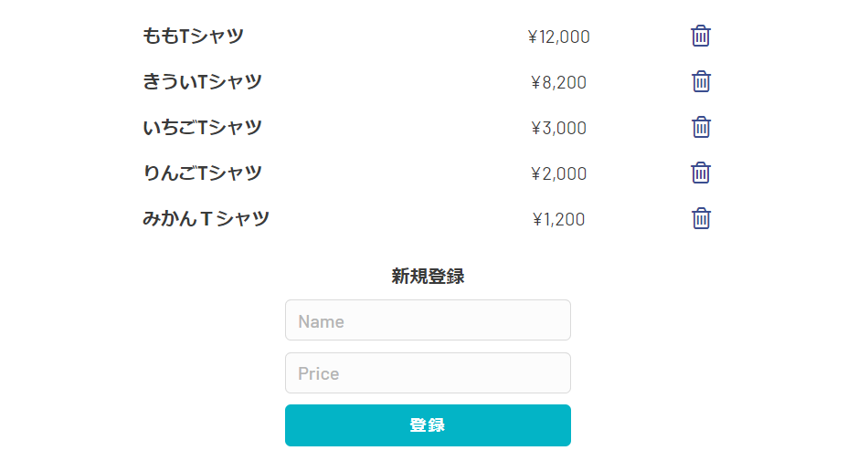This screenshot has width=868, height=461.
Task: Select the みかんTシャツ product name
Action: pyautogui.click(x=206, y=219)
